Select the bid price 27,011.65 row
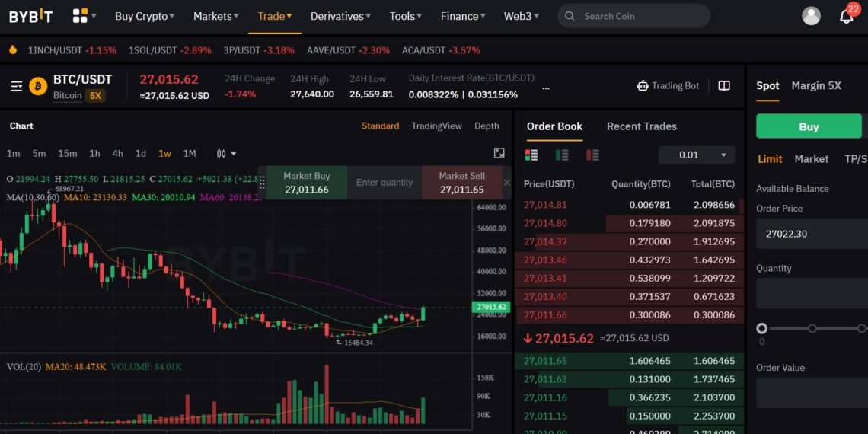 click(x=630, y=361)
